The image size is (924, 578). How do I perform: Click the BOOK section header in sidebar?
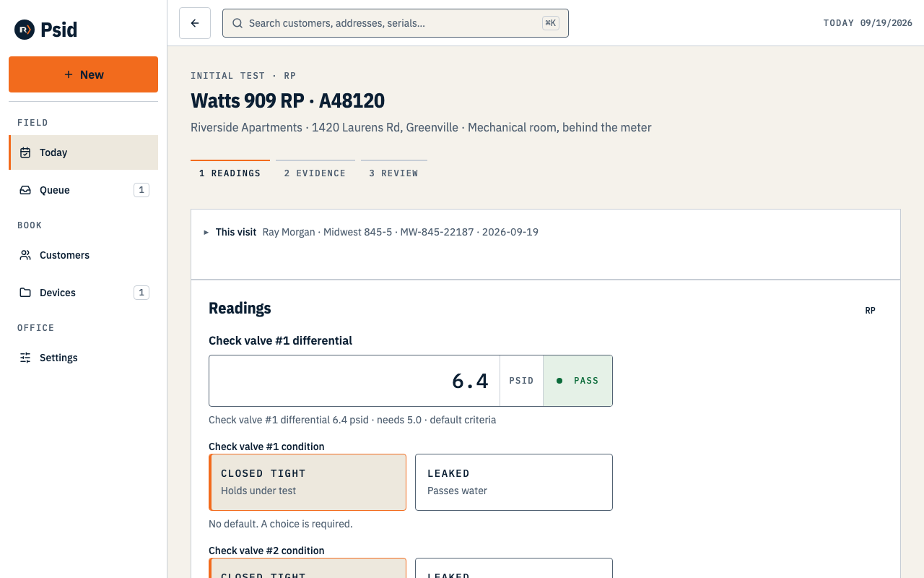[x=30, y=225]
